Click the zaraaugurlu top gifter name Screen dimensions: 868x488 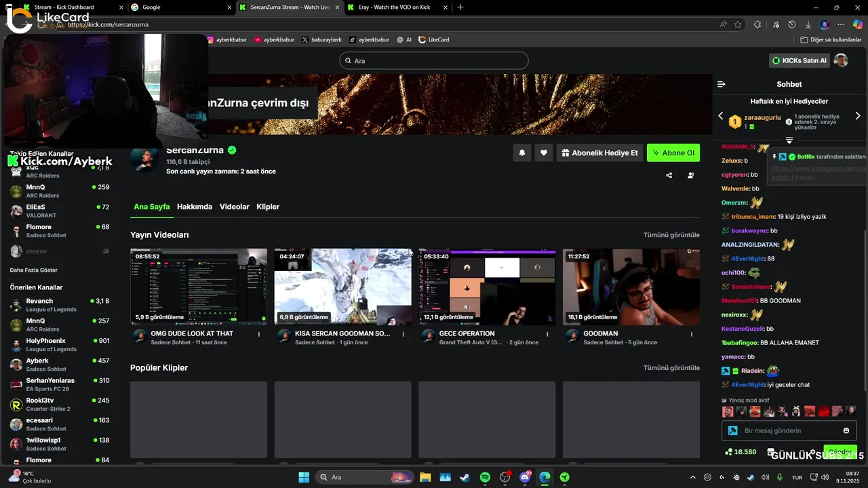[762, 117]
